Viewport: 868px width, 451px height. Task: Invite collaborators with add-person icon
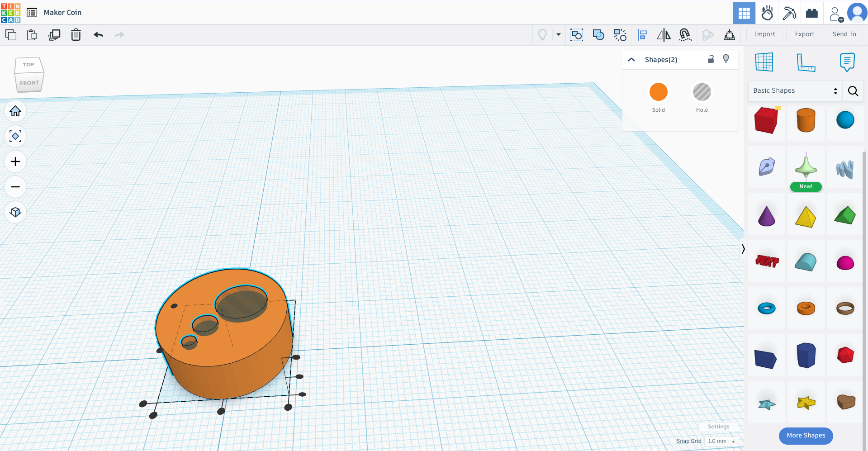836,14
